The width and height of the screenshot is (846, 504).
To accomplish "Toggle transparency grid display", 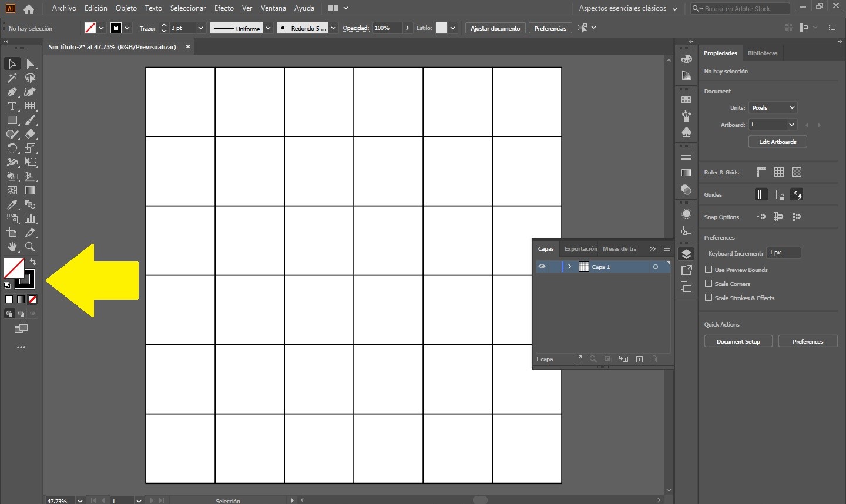I will [797, 172].
